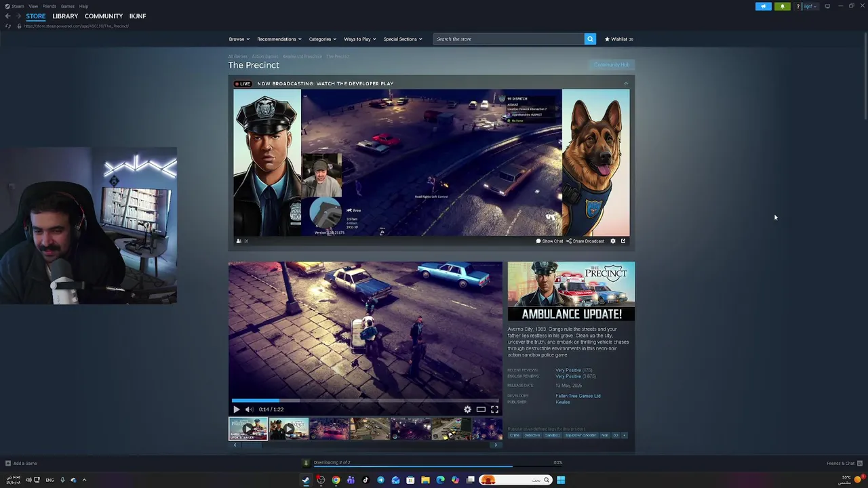
Task: Open the File Explorer taskbar icon
Action: [425, 480]
